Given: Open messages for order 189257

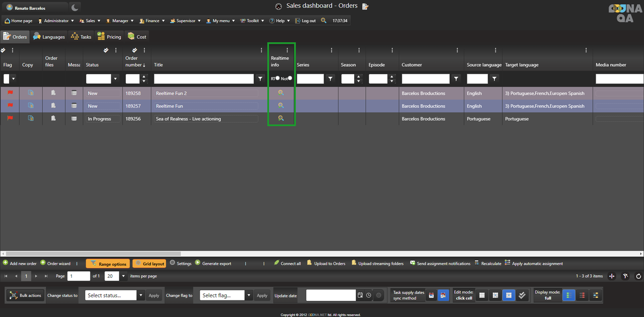Looking at the screenshot, I should 74,106.
